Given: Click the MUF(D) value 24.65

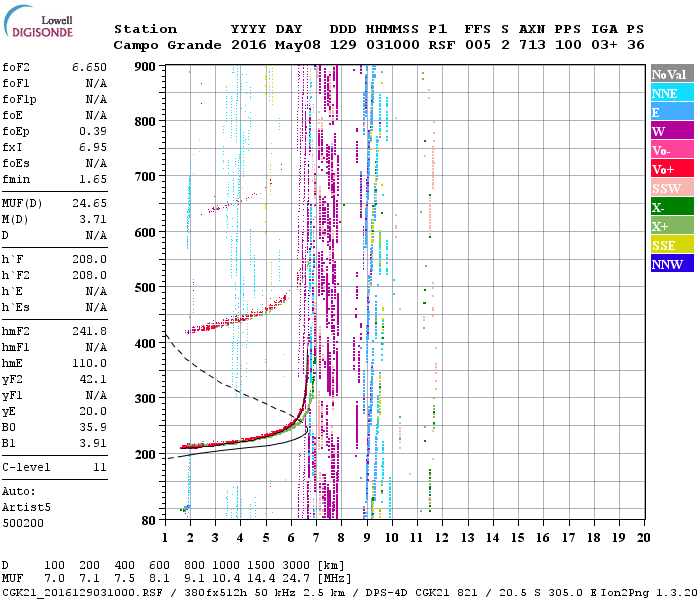Looking at the screenshot, I should pos(89,203).
